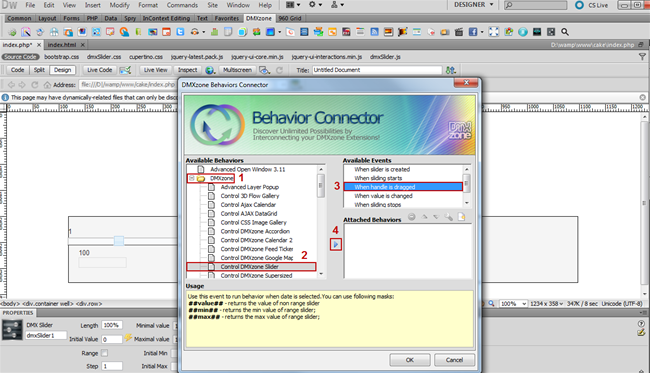
Task: Click the delete attached behavior minus icon
Action: point(412,217)
